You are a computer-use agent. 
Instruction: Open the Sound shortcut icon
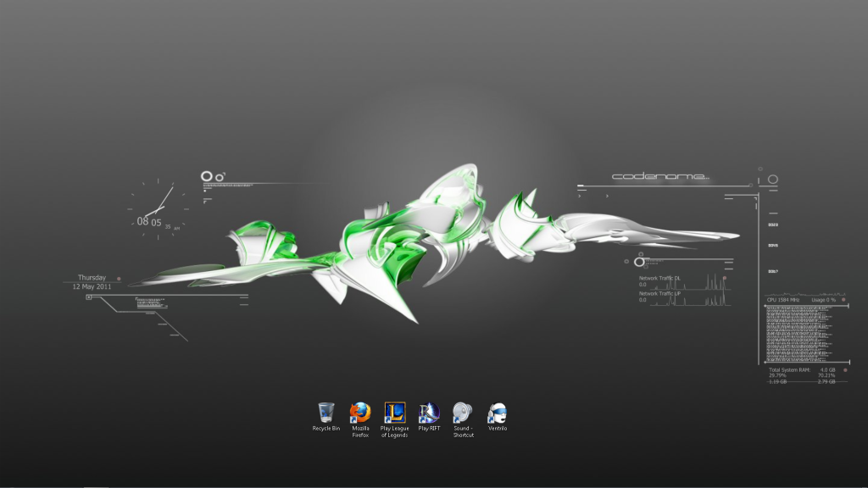click(463, 413)
